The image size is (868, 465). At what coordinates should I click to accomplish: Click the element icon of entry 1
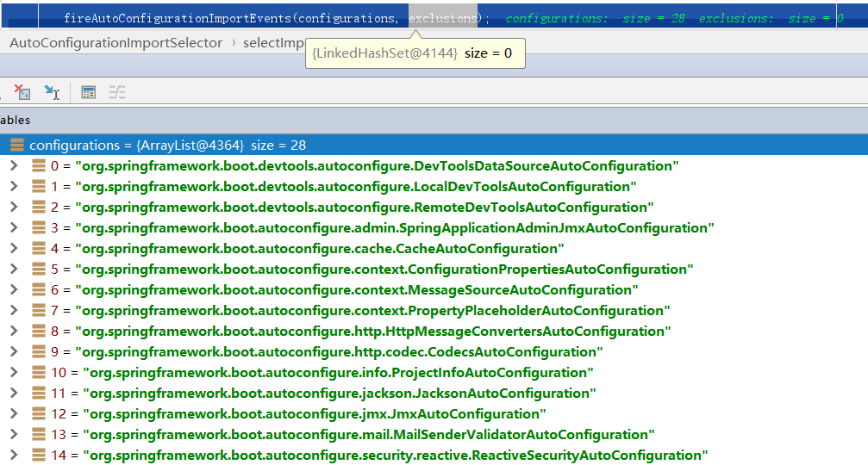point(39,186)
